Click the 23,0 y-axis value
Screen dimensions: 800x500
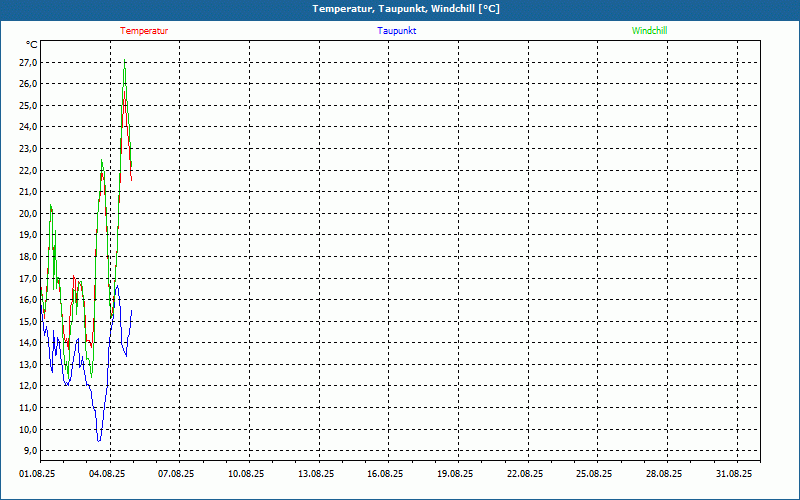tap(28, 148)
